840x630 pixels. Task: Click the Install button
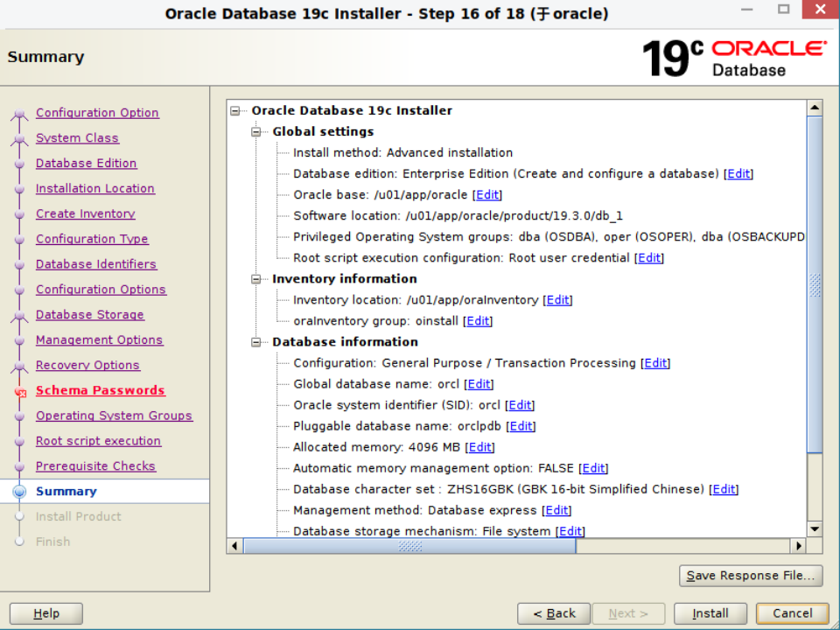click(x=710, y=613)
